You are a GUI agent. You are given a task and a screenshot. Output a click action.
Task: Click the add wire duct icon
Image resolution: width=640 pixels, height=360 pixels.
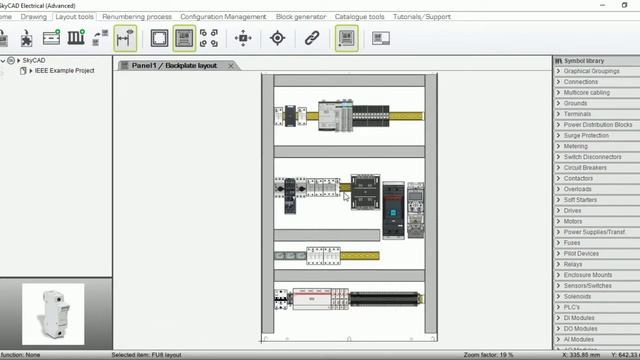76,38
